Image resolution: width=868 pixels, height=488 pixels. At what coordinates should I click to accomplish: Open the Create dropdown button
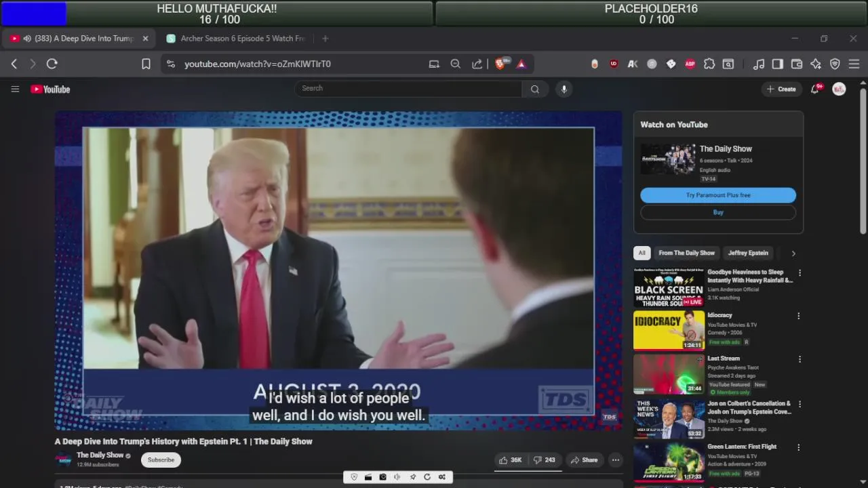pyautogui.click(x=781, y=89)
